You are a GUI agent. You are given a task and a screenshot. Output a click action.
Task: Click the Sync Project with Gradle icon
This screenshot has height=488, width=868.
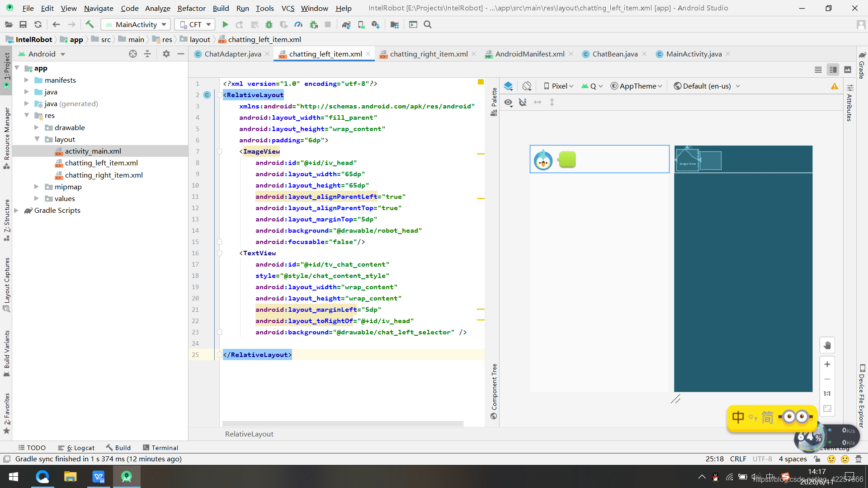346,24
